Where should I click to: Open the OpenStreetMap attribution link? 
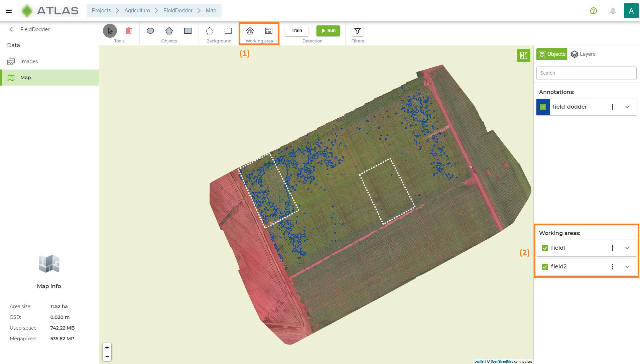[502, 361]
